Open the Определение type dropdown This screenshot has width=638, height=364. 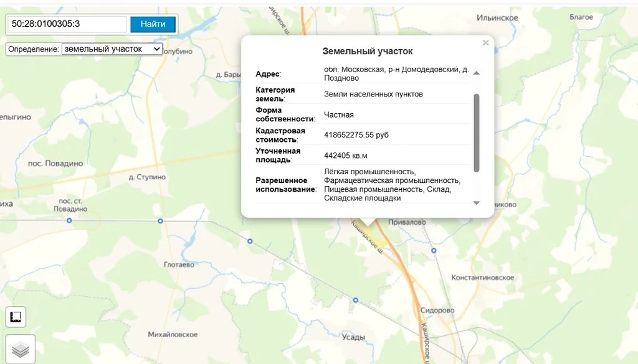tap(112, 49)
